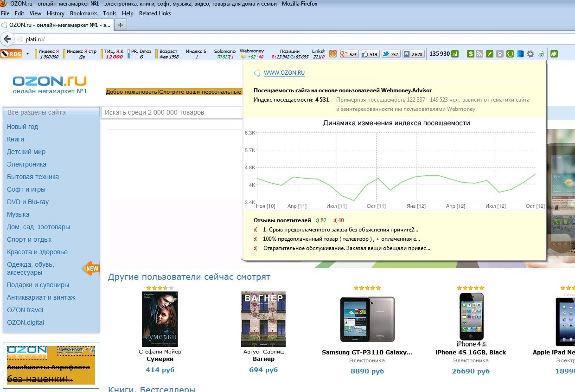Open the RDS bar dropdown arrow

click(27, 54)
